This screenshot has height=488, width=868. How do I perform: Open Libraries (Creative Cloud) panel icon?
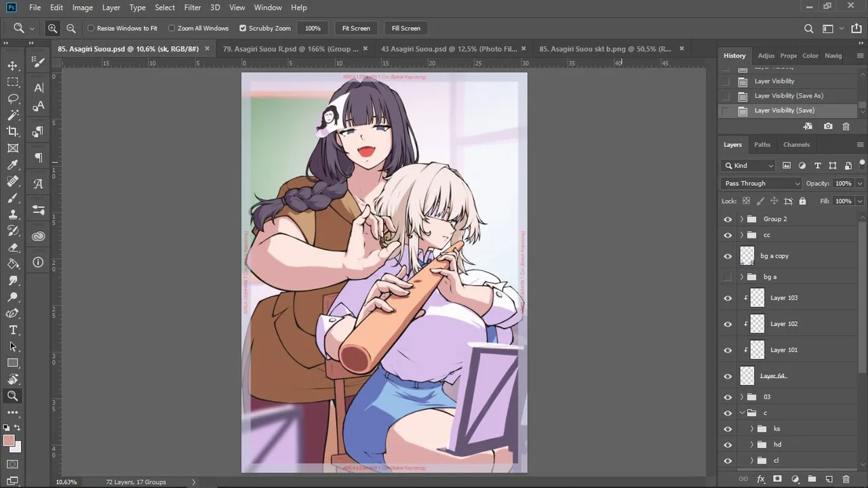click(x=39, y=236)
